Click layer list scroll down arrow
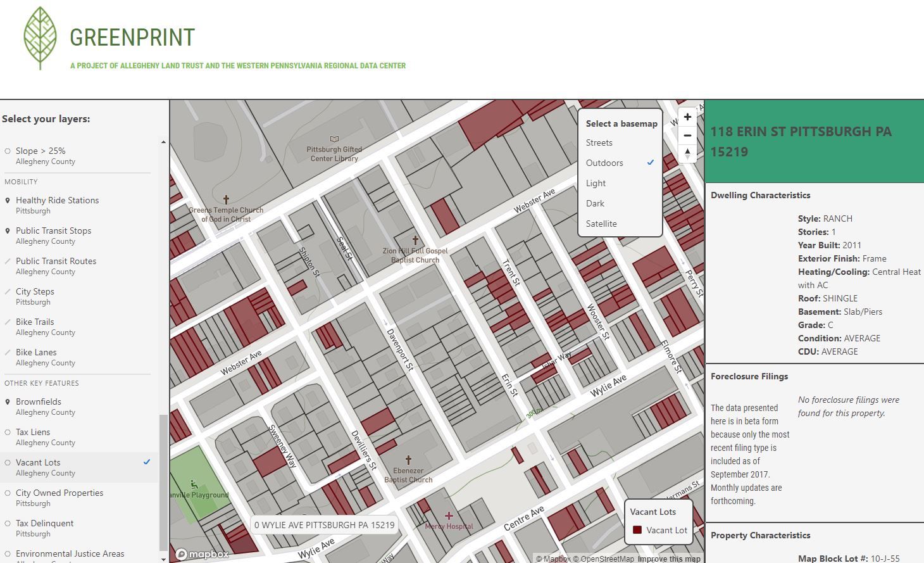 point(164,559)
